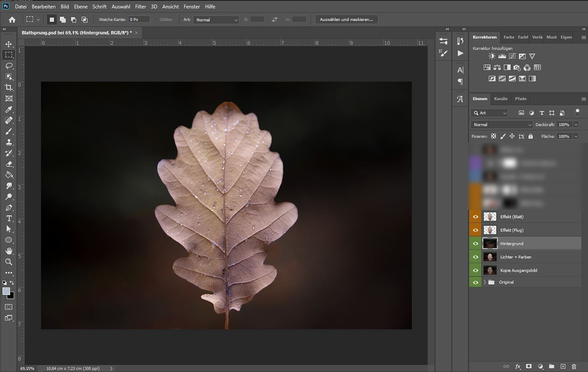
Task: Click the Weiche Kante input field
Action: pyautogui.click(x=139, y=20)
